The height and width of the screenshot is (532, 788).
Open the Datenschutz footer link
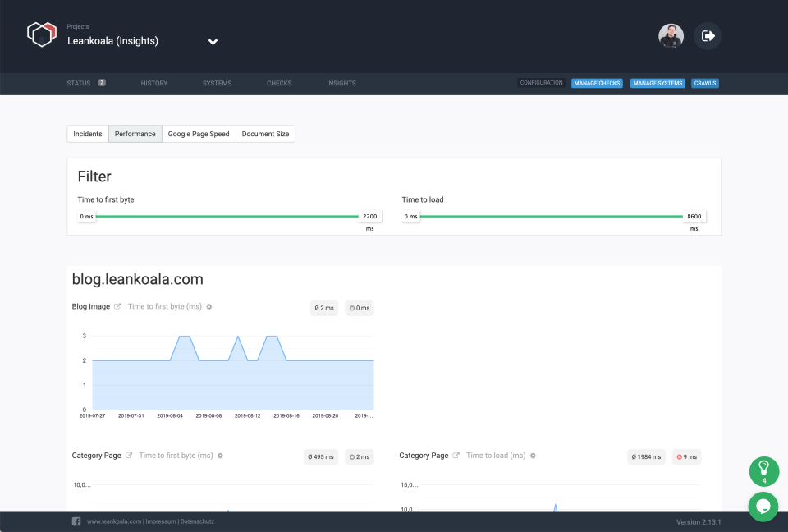tap(197, 521)
